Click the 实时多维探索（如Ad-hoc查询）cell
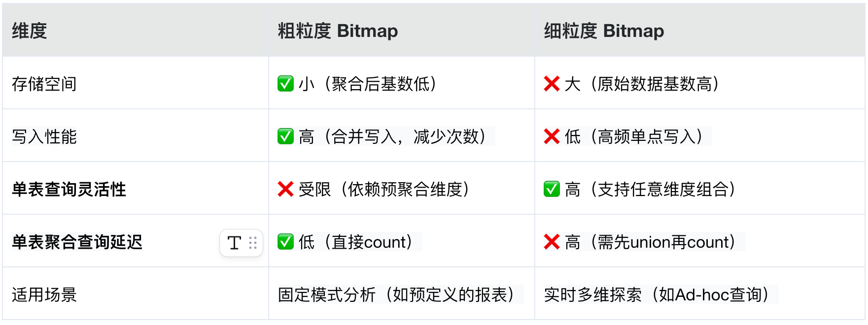Viewport: 868px width, 325px height. (700, 294)
